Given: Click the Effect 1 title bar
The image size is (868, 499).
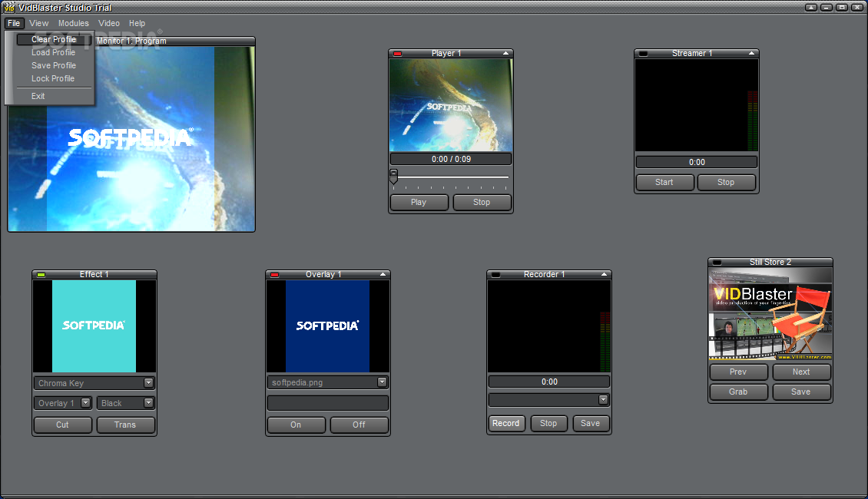Looking at the screenshot, I should pos(94,274).
